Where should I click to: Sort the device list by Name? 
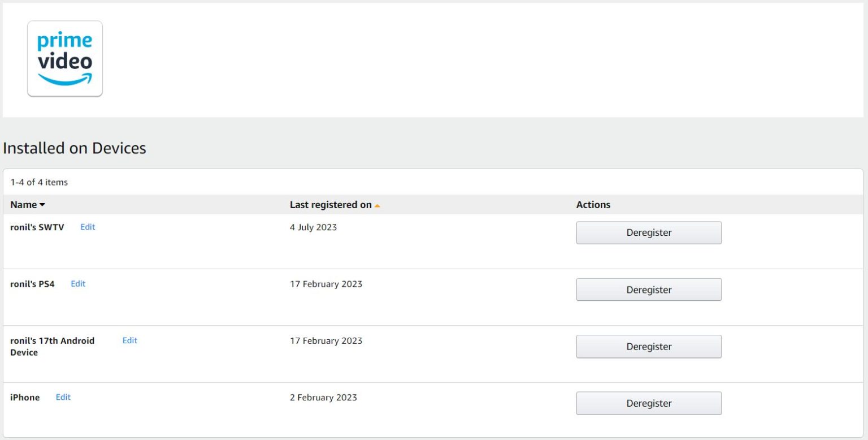27,205
